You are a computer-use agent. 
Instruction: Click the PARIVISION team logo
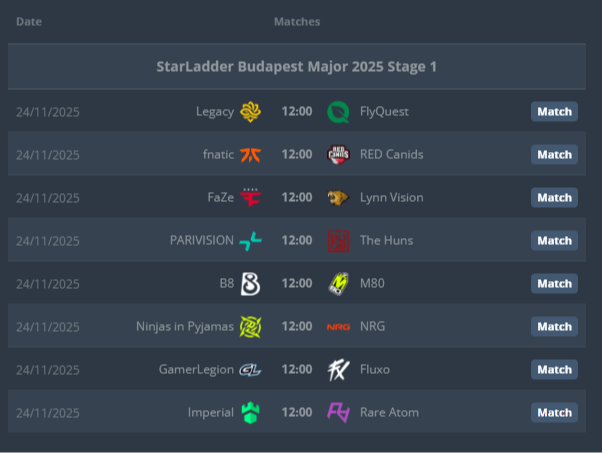250,240
